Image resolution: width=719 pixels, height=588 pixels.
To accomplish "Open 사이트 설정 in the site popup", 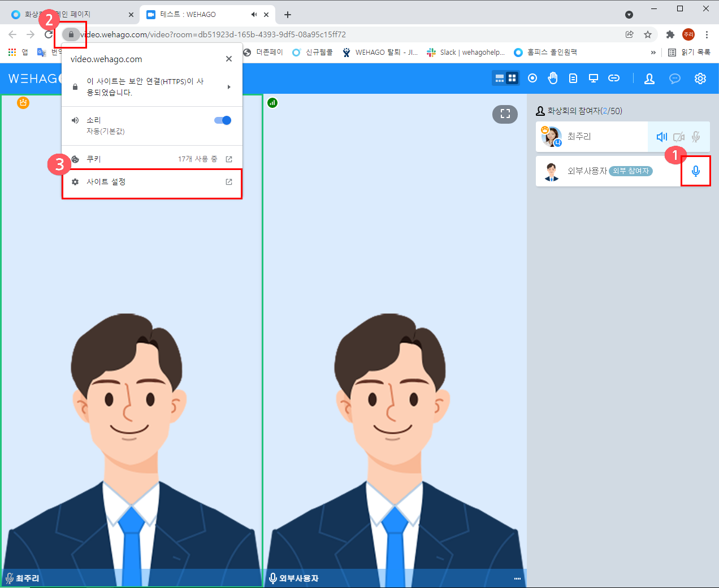I will coord(151,182).
